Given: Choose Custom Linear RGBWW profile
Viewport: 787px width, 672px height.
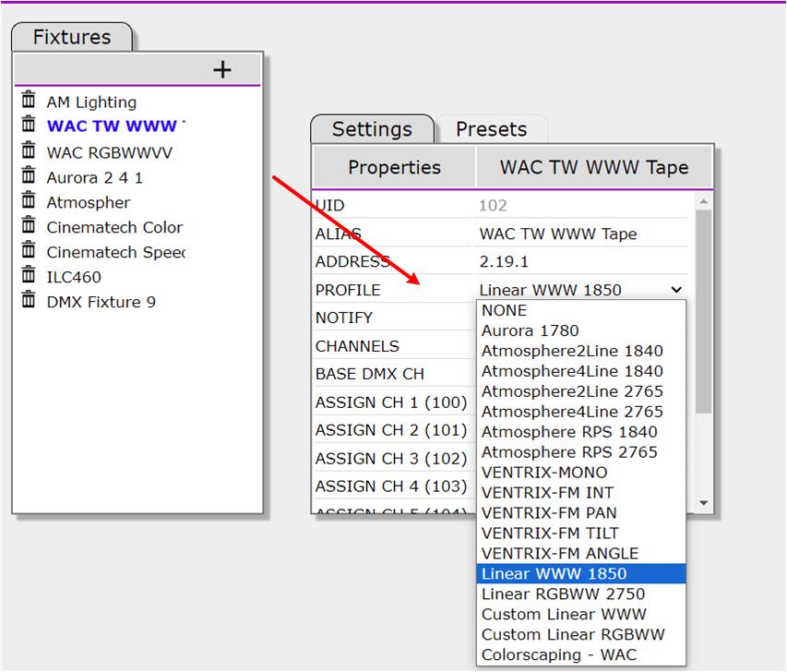Looking at the screenshot, I should click(580, 634).
